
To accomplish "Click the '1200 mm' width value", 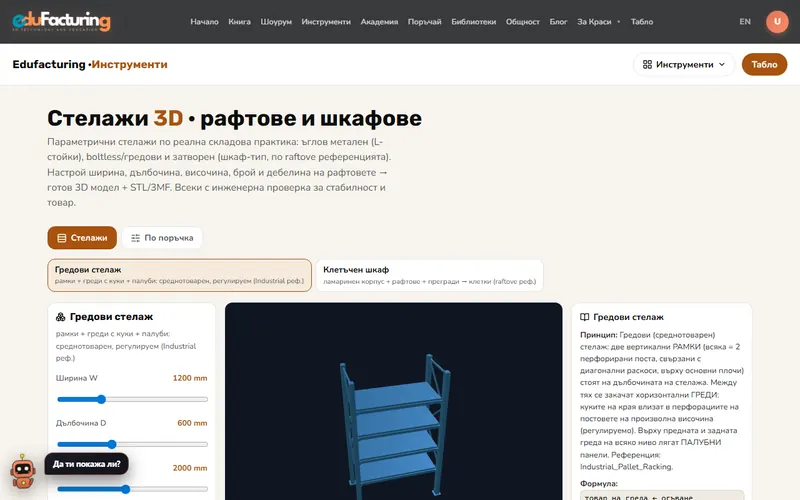I will pyautogui.click(x=190, y=378).
